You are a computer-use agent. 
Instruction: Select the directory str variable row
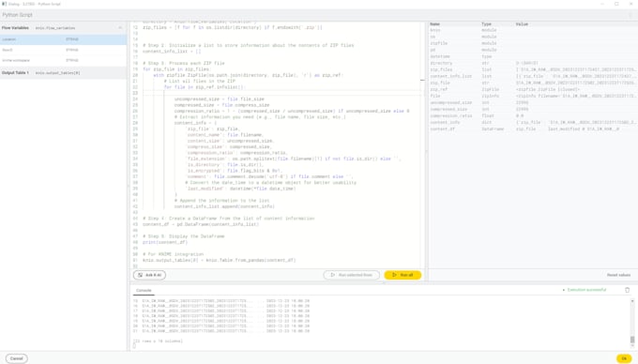point(533,63)
